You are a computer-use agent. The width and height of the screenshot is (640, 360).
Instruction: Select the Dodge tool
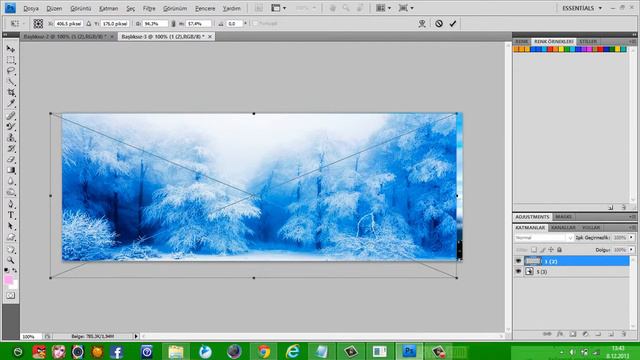tap(11, 192)
